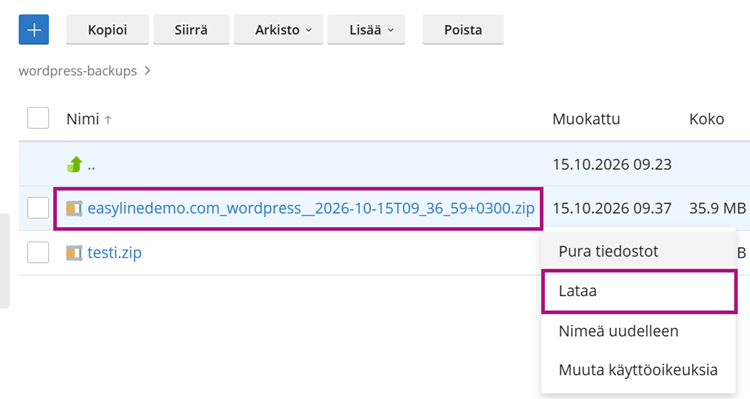The width and height of the screenshot is (750, 399).
Task: Select Muuta käyttöoikeuksia menu option
Action: coord(638,370)
